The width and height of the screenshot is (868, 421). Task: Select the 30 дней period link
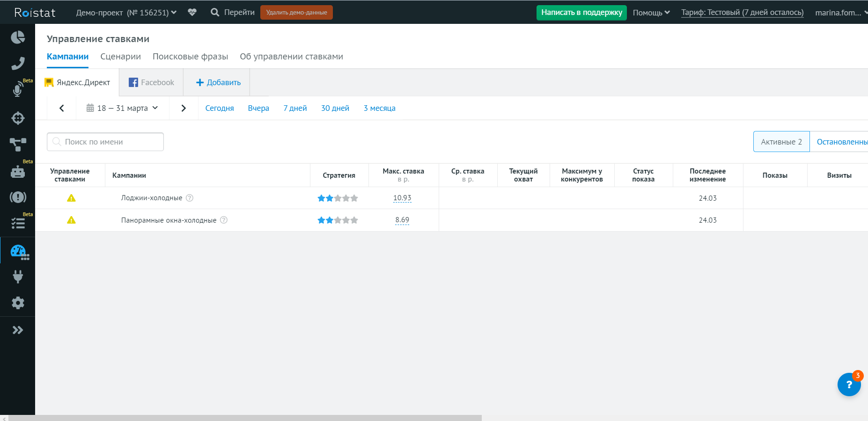(x=335, y=108)
